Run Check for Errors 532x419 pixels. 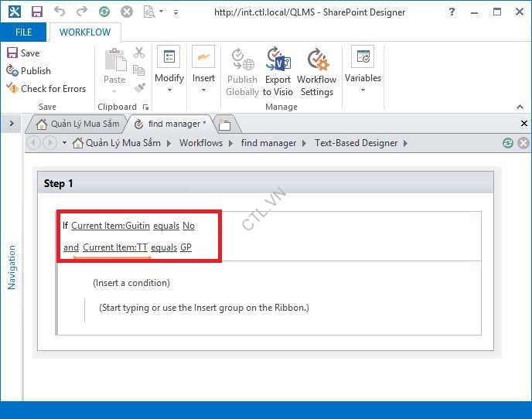46,89
